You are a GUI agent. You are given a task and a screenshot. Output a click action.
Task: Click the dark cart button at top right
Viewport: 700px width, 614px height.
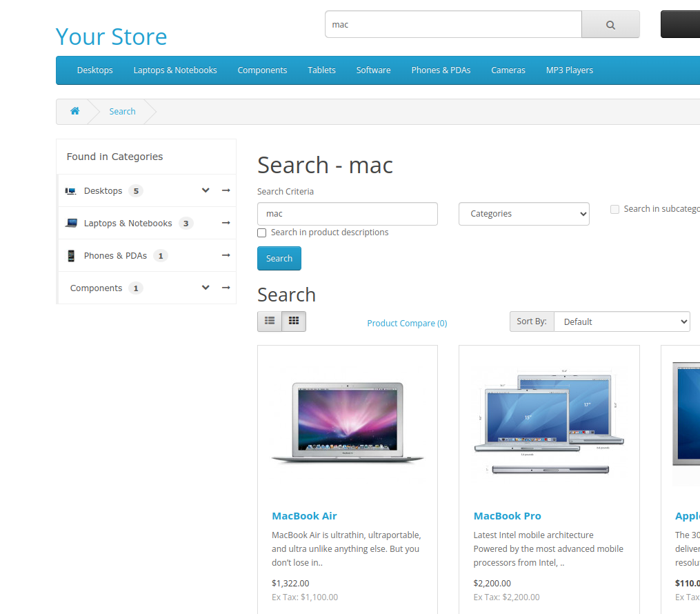pos(681,25)
